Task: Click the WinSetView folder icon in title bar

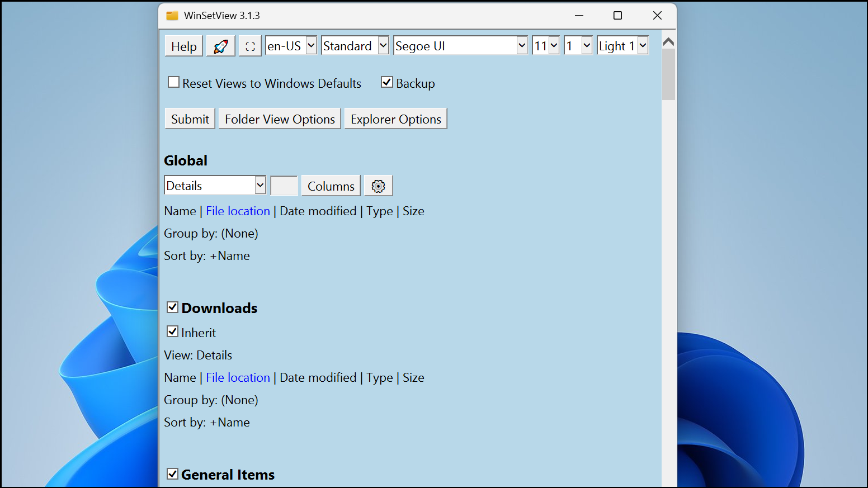Action: (x=172, y=16)
